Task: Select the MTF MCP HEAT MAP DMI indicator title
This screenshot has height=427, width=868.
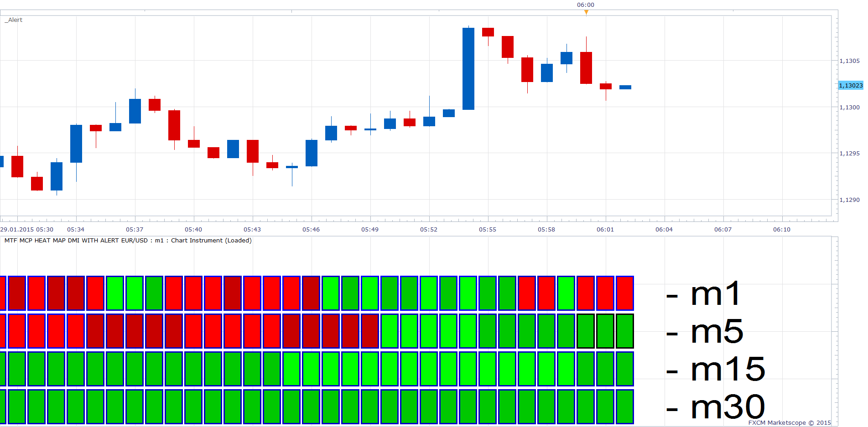Action: point(128,240)
